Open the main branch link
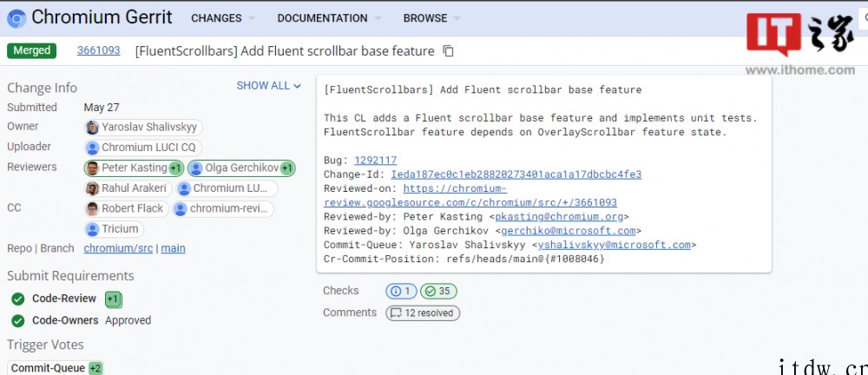The image size is (868, 375). [174, 249]
